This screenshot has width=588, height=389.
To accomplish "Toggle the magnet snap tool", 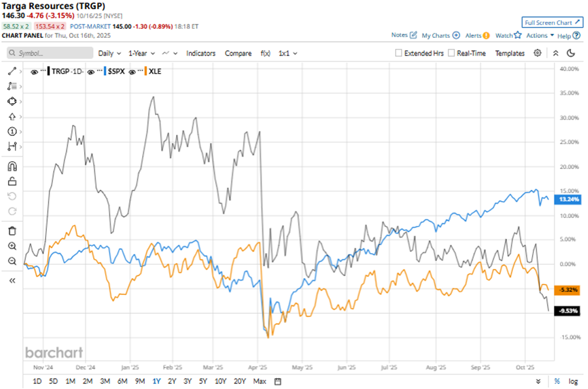I will 12,166.
